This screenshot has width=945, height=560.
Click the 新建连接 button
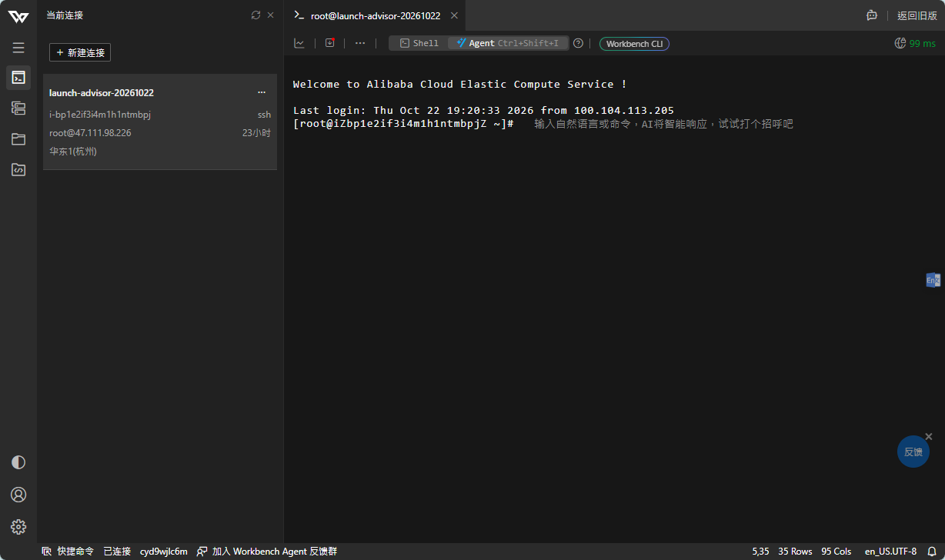(80, 52)
